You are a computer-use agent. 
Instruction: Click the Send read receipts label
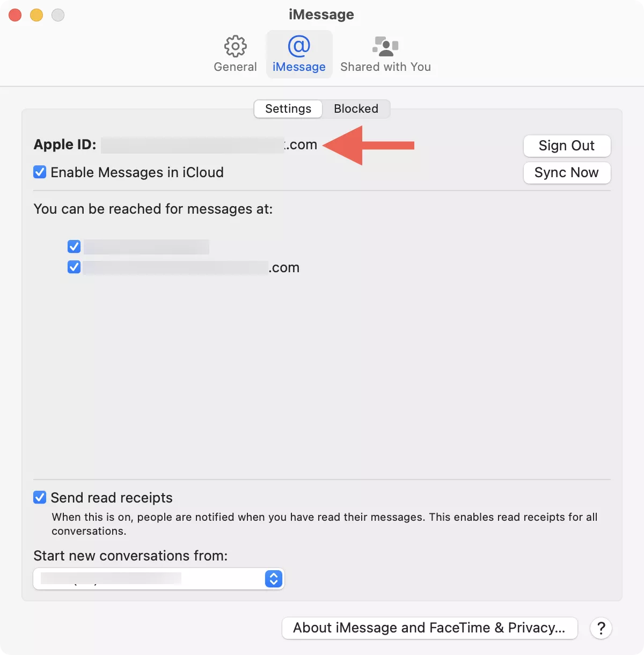(112, 498)
